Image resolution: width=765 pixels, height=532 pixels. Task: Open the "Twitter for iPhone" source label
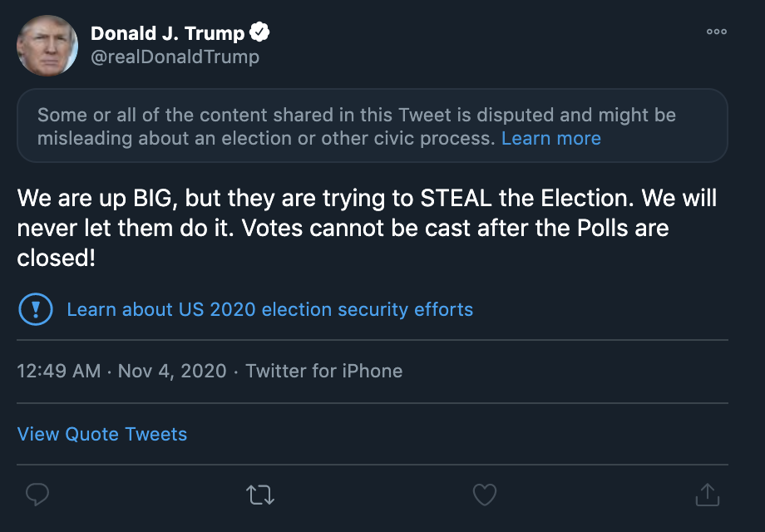323,371
